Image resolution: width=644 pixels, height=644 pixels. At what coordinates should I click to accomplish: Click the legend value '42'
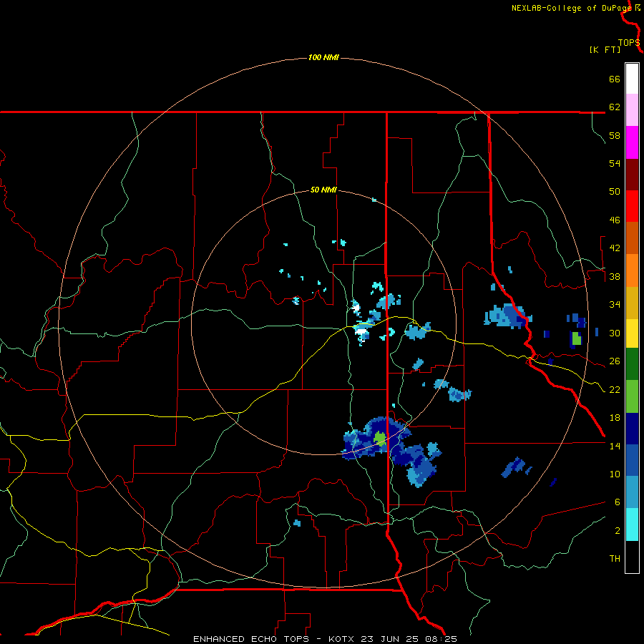coord(615,248)
